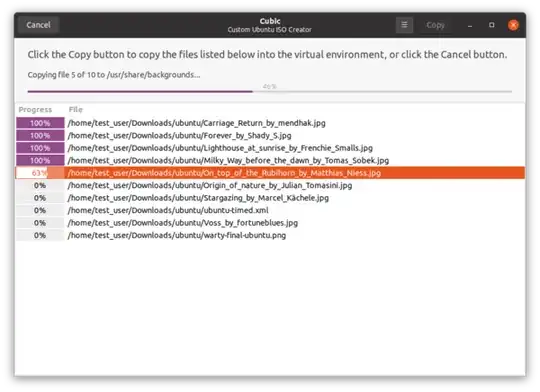Click the Cubic title text
Image resolution: width=540 pixels, height=392 pixels.
pos(270,21)
